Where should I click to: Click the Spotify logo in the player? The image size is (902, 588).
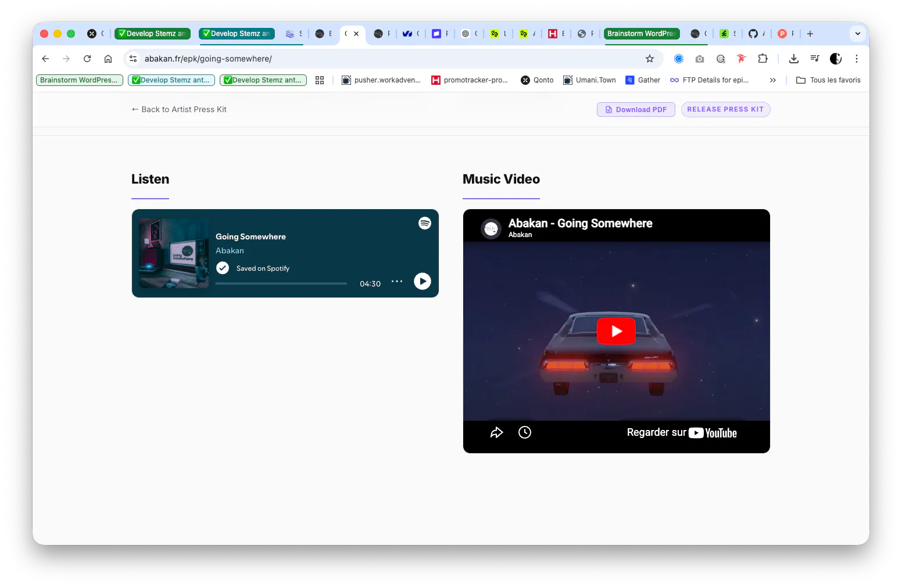click(x=425, y=223)
